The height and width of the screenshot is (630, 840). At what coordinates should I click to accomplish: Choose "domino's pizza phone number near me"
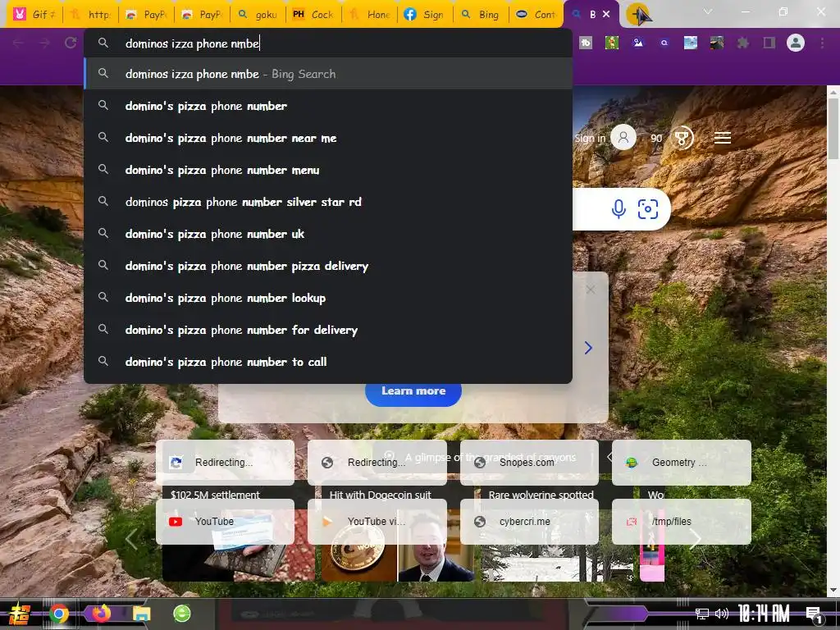328,138
